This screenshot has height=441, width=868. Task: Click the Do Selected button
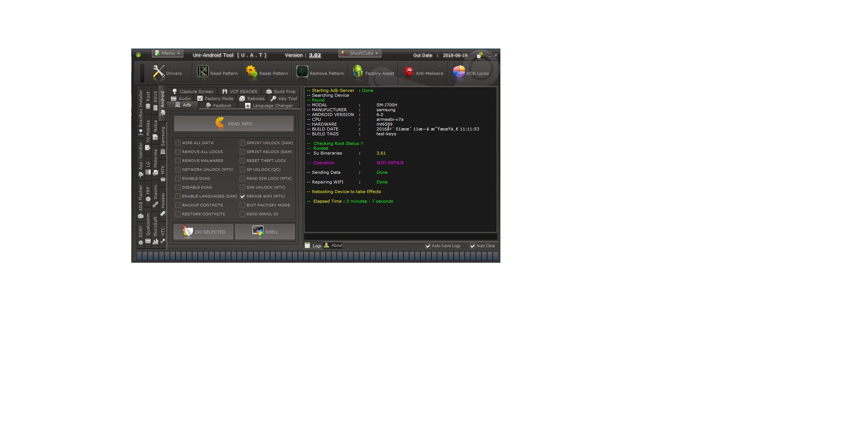(203, 232)
